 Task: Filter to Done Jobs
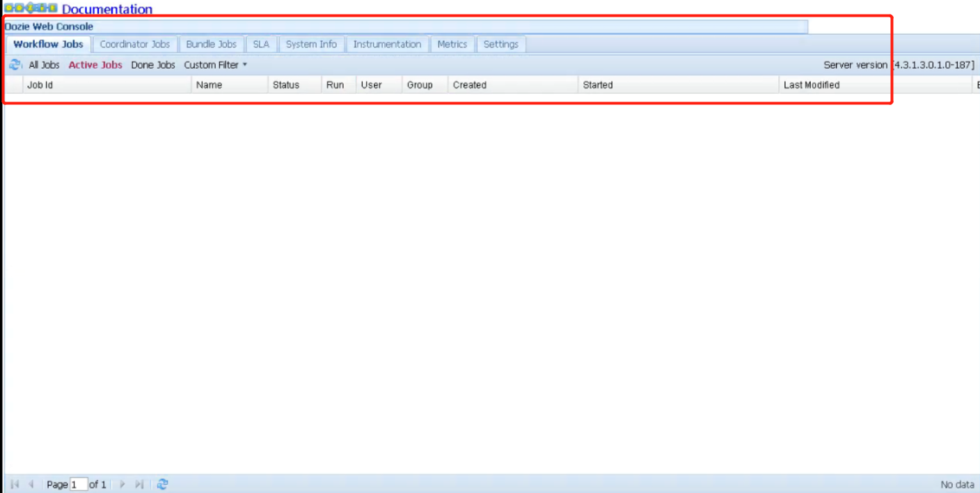point(153,65)
